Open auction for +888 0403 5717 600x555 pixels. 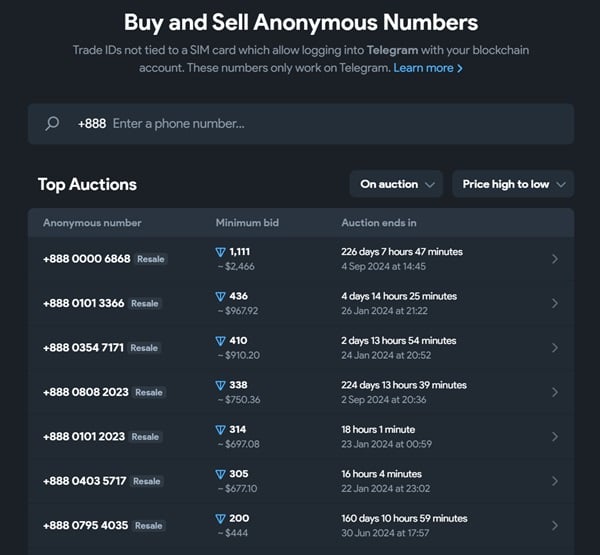tap(85, 481)
